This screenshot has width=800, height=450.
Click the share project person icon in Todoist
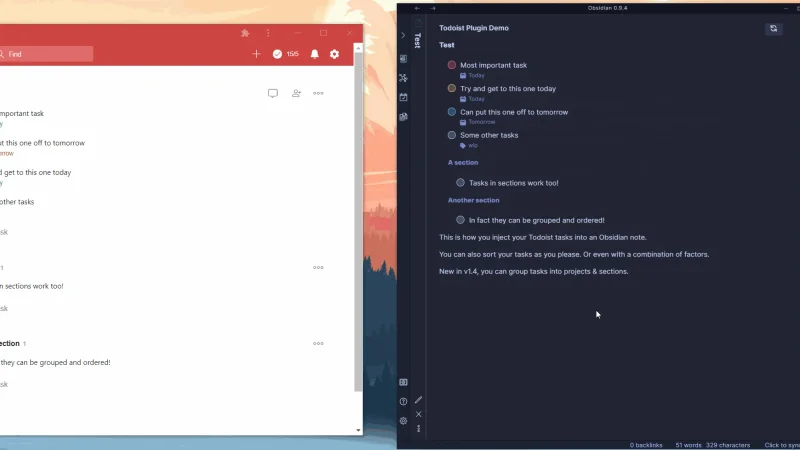(296, 93)
